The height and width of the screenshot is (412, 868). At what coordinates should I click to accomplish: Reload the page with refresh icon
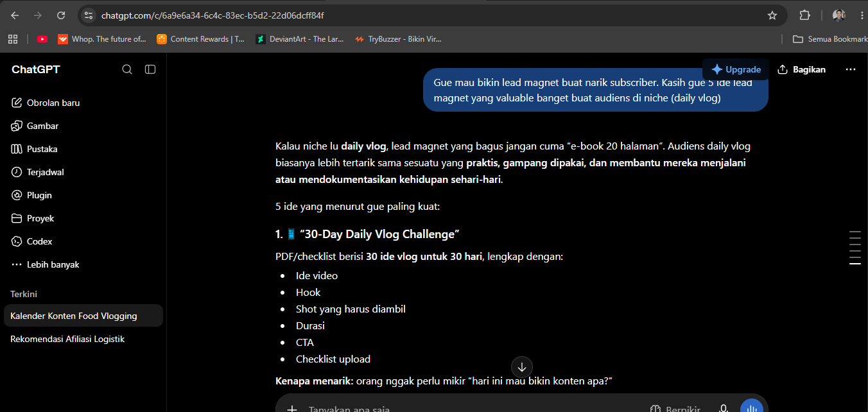click(61, 15)
